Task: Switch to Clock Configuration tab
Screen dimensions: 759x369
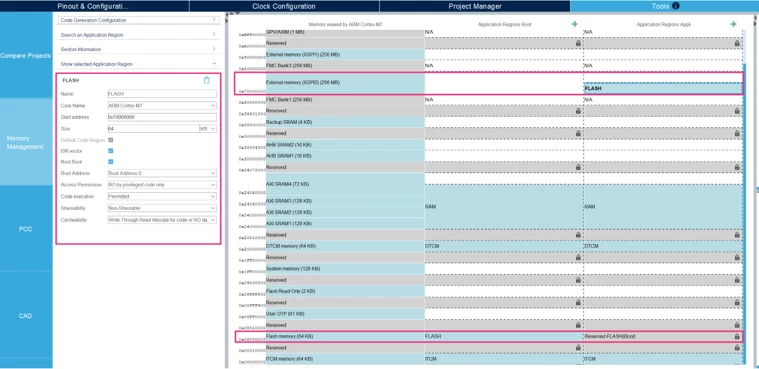Action: pyautogui.click(x=284, y=6)
